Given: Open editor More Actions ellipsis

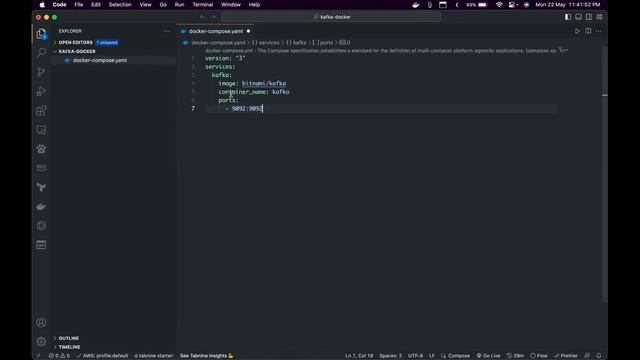Looking at the screenshot, I should (x=599, y=31).
